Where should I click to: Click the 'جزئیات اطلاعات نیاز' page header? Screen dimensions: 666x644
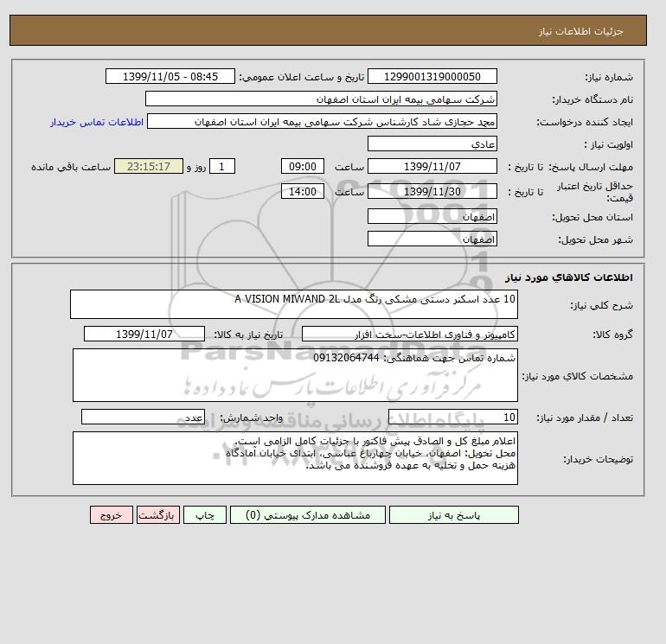click(581, 31)
